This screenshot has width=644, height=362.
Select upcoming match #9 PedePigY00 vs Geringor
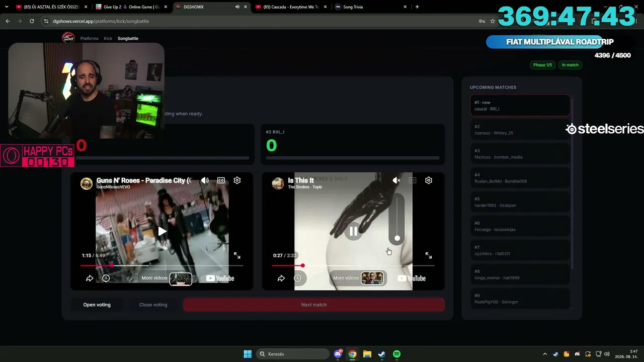(x=520, y=299)
